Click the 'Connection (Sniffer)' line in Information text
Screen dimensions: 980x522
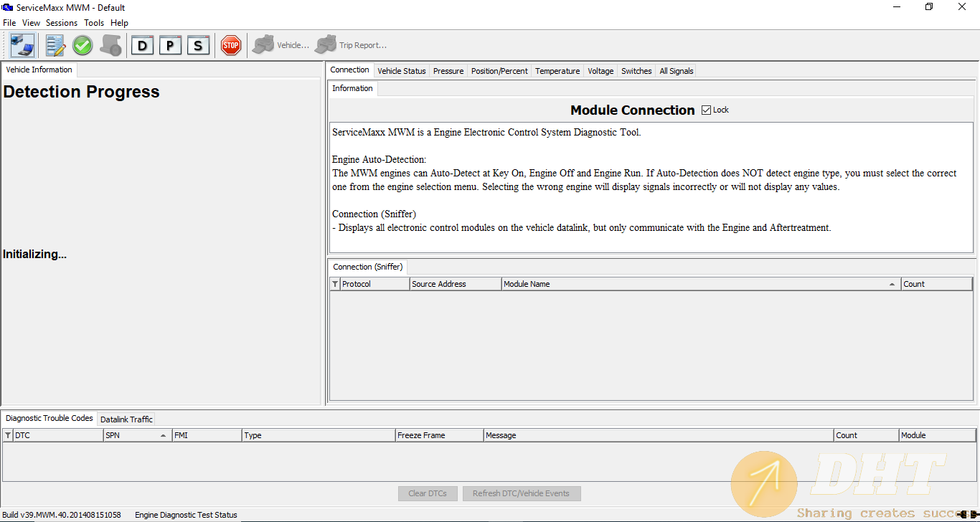[x=374, y=214]
